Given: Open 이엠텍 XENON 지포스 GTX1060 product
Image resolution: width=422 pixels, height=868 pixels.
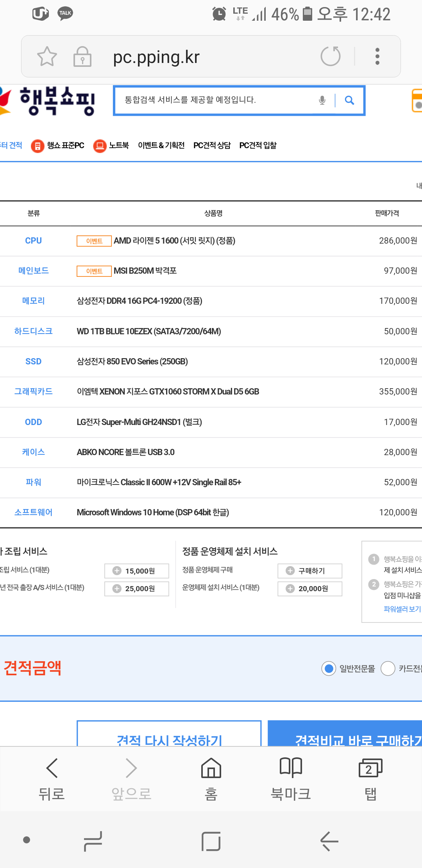Looking at the screenshot, I should tap(168, 392).
